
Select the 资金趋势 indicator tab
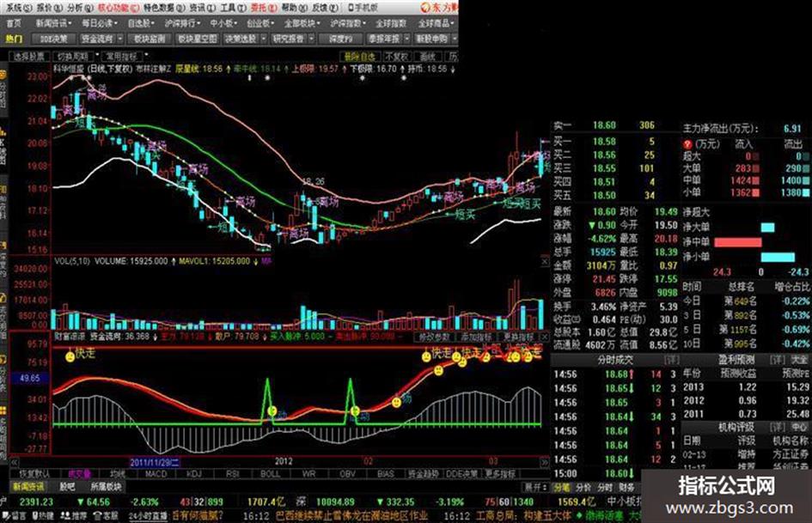pos(423,474)
